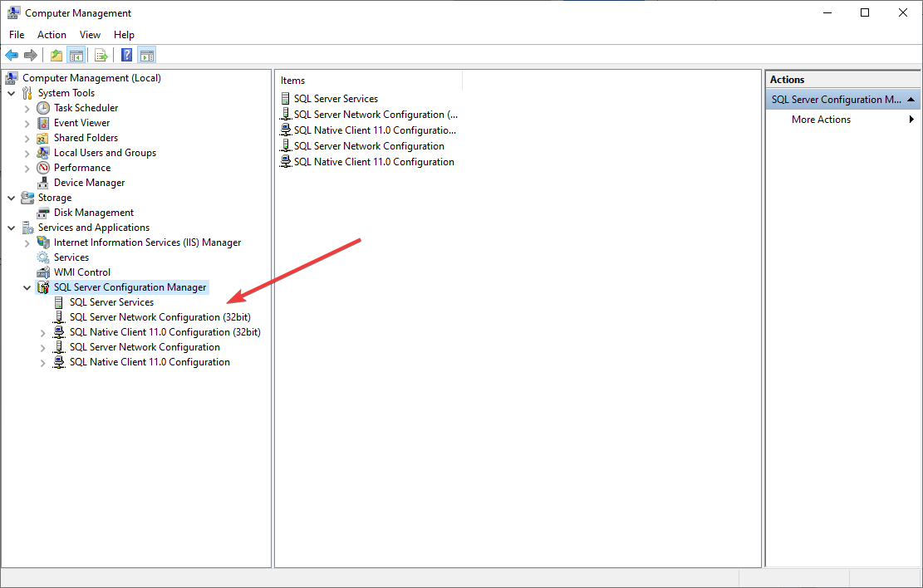Viewport: 923px width, 588px height.
Task: Open the Help menu
Action: [124, 35]
